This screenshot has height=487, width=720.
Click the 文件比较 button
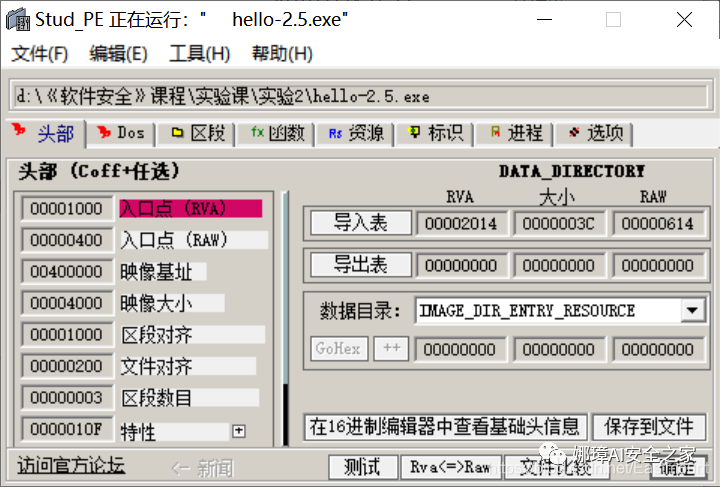pyautogui.click(x=555, y=467)
